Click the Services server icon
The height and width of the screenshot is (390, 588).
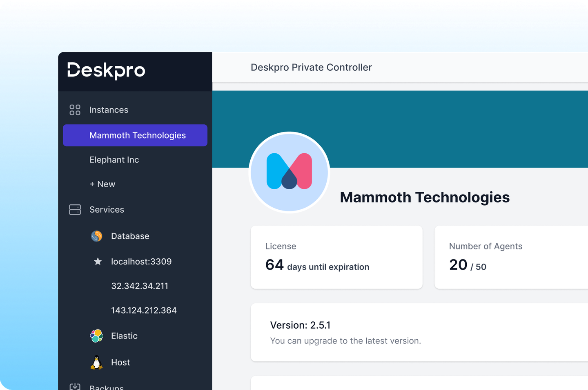point(75,209)
